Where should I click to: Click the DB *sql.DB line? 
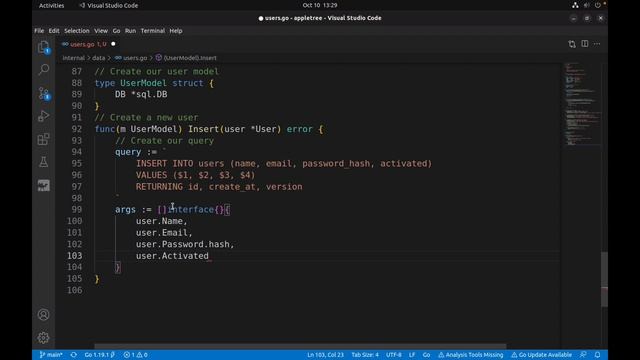click(141, 94)
